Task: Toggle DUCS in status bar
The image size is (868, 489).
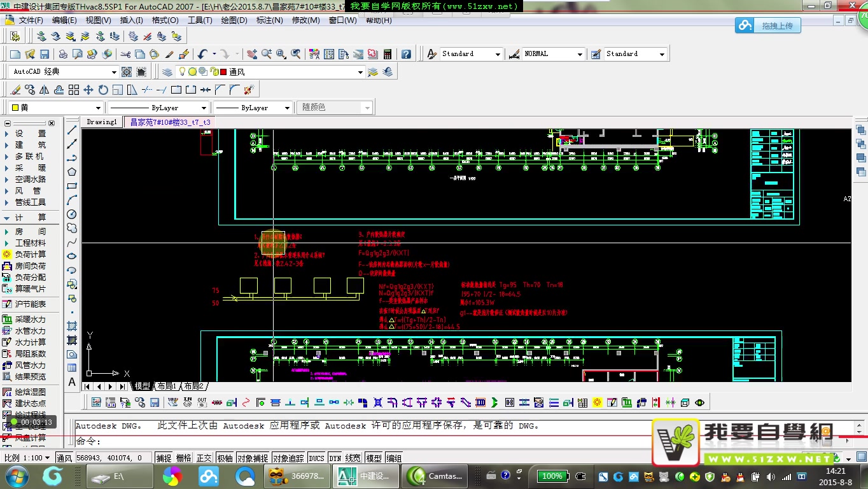Action: tap(316, 458)
